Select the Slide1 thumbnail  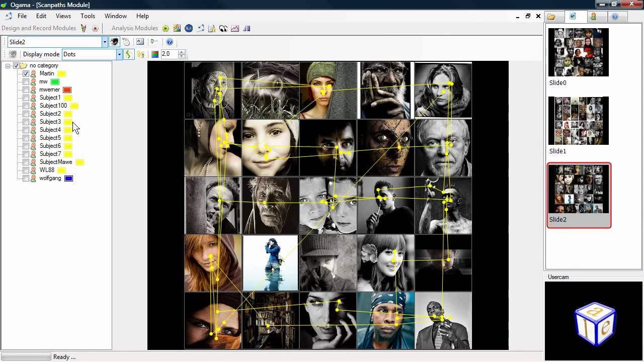579,121
